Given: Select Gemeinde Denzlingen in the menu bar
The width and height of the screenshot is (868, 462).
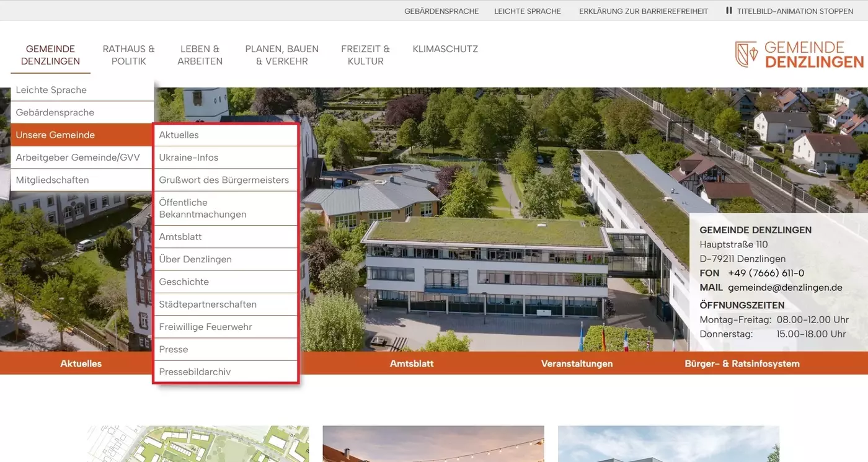Looking at the screenshot, I should coord(50,55).
